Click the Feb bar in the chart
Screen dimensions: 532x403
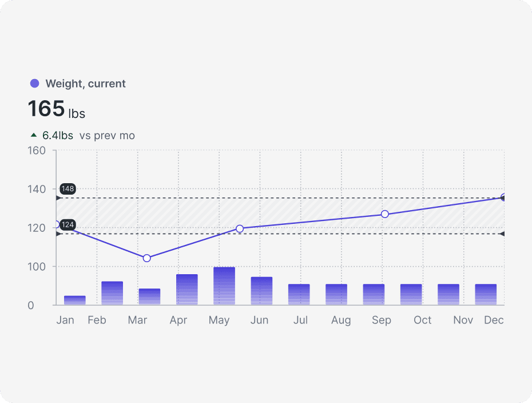(x=112, y=293)
